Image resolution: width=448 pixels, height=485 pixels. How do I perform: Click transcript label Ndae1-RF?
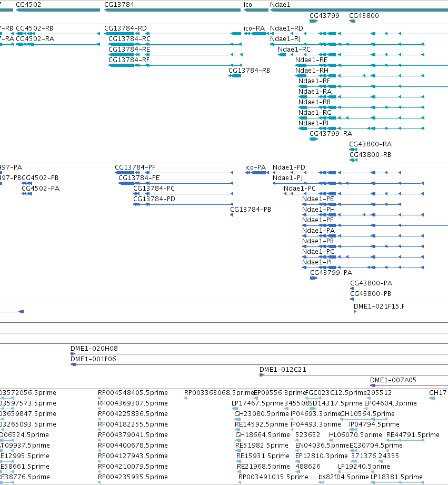[314, 81]
